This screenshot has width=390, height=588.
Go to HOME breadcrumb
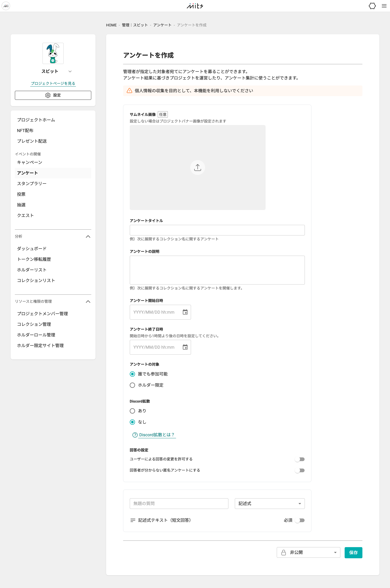(x=111, y=25)
